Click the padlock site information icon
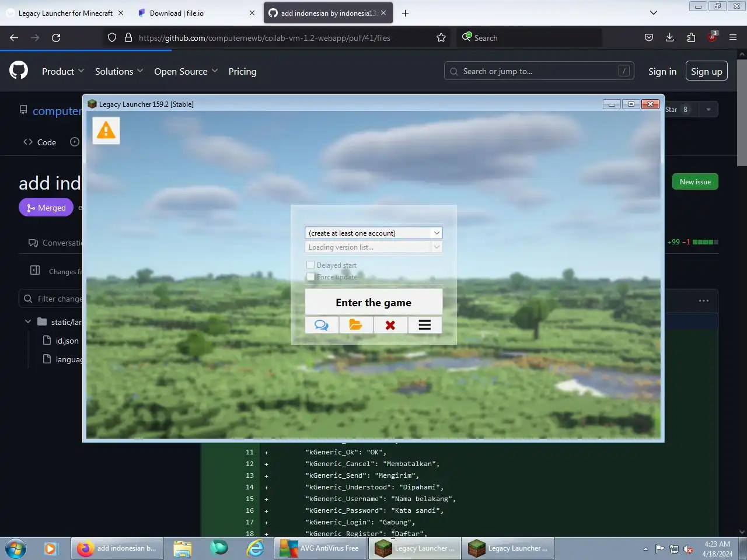The width and height of the screenshot is (747, 560). 128,37
